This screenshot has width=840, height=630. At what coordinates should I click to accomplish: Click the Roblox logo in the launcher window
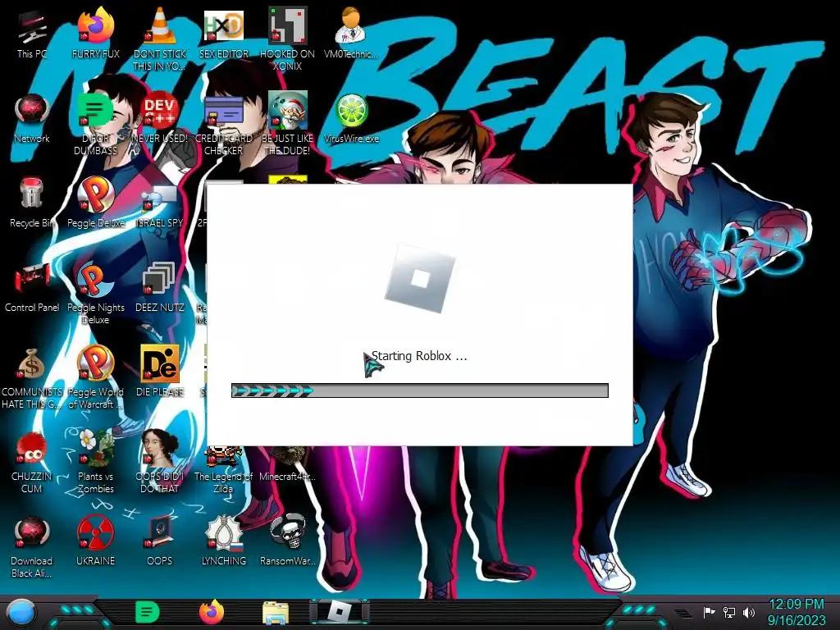420,279
